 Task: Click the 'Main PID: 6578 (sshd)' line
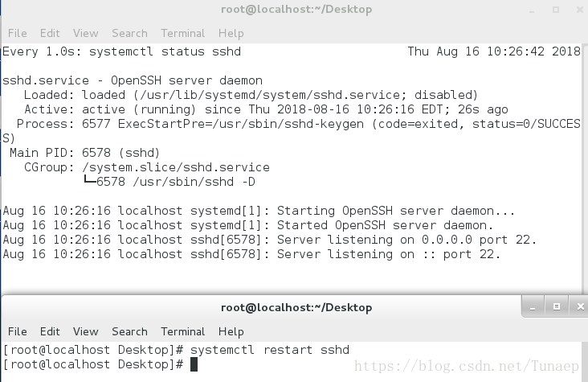(85, 153)
